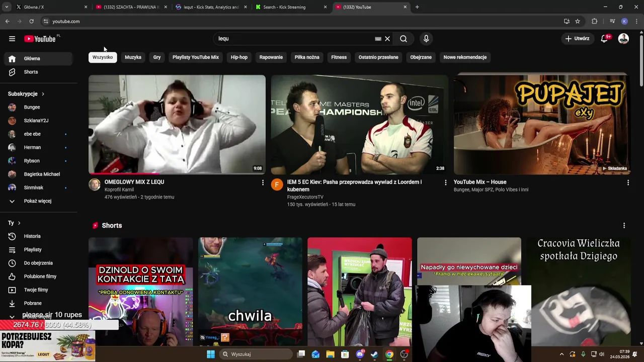644x362 pixels.
Task: Open the Sinmivak subscription channel
Action: [x=38, y=188]
